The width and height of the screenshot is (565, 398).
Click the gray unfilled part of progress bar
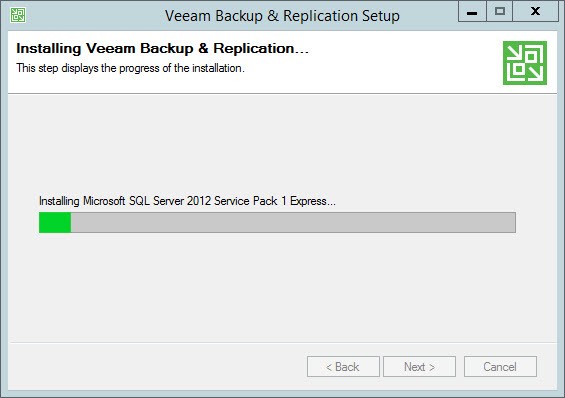pyautogui.click(x=293, y=223)
